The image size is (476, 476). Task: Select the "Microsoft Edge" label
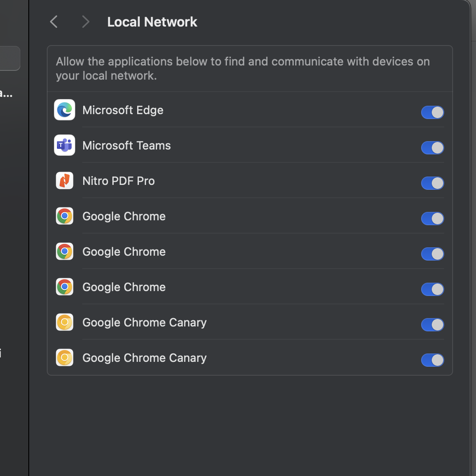tap(123, 110)
